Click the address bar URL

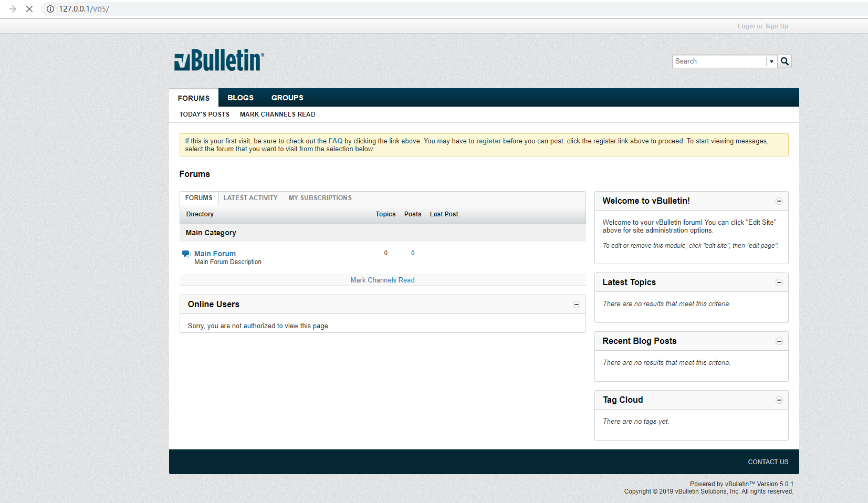tap(84, 9)
